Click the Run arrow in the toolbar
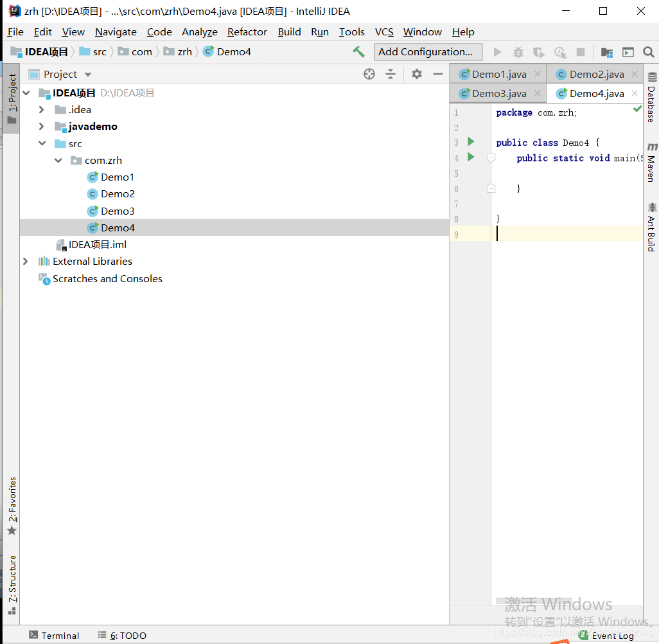Screen dimensions: 659x644 [x=497, y=52]
